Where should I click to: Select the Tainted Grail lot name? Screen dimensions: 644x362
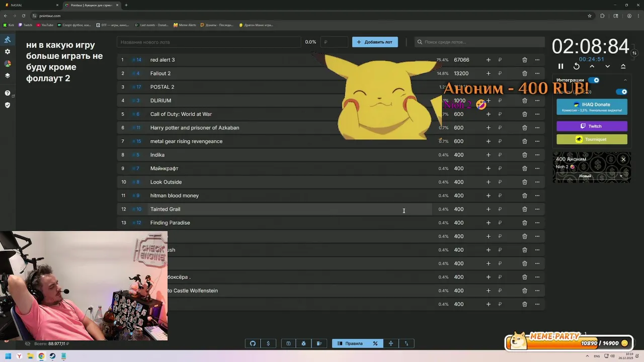[x=165, y=209]
